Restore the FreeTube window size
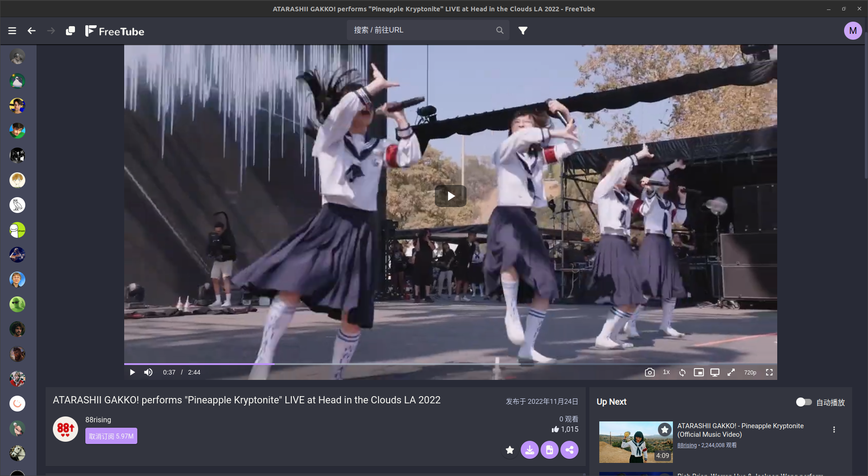The width and height of the screenshot is (868, 476). 844,9
